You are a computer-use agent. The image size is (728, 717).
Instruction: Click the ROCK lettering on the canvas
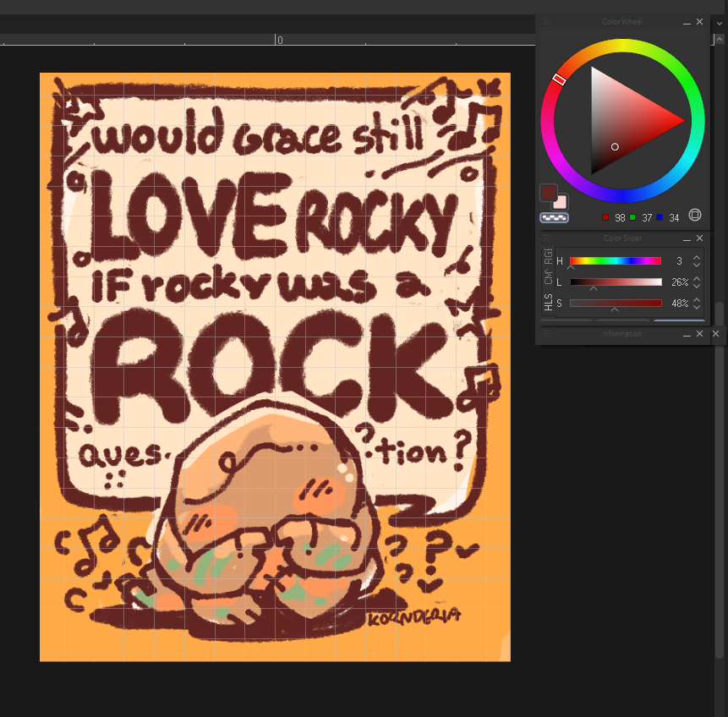[271, 367]
